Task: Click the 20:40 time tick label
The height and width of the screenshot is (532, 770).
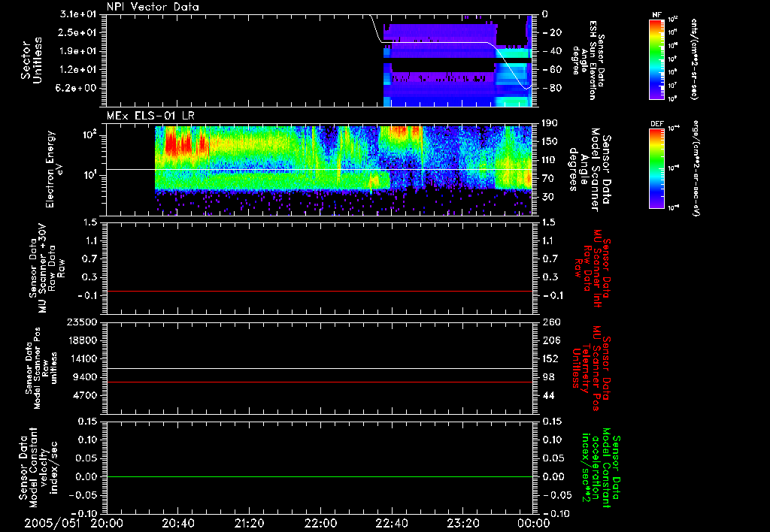Action: [x=177, y=523]
